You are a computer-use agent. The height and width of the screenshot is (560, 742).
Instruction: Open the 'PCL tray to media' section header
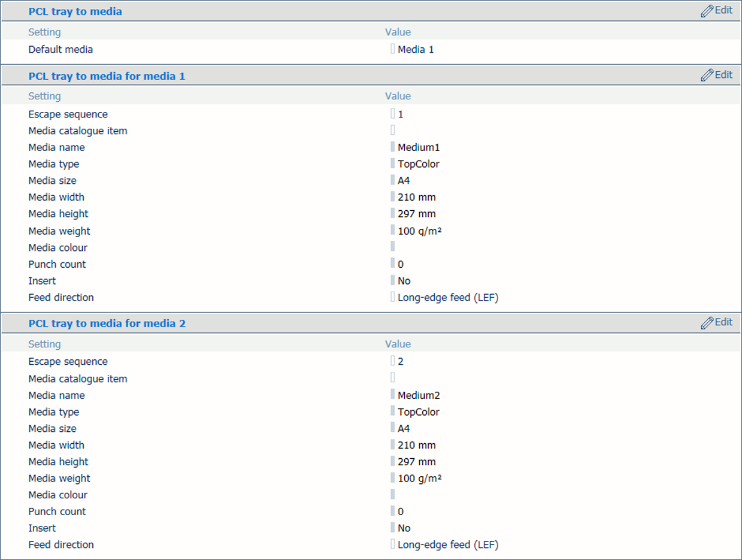click(x=75, y=11)
